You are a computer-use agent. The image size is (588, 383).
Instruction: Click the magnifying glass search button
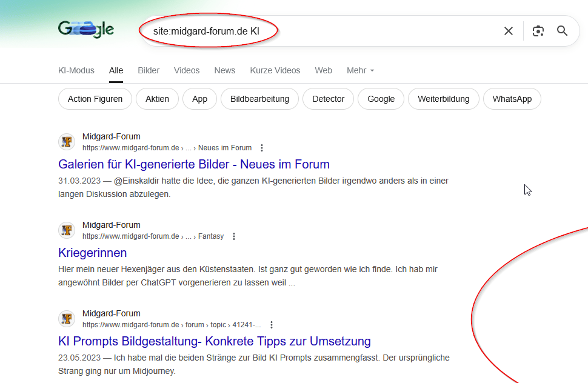(x=562, y=31)
